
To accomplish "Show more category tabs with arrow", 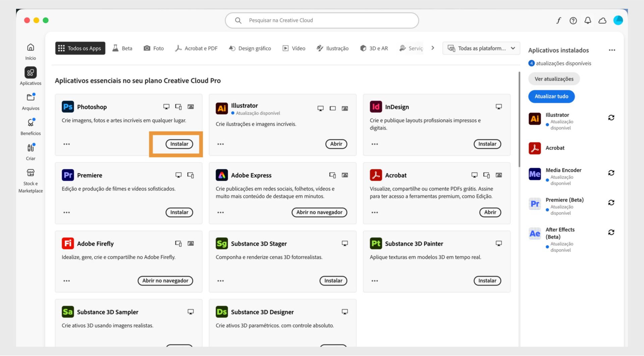I will [433, 48].
